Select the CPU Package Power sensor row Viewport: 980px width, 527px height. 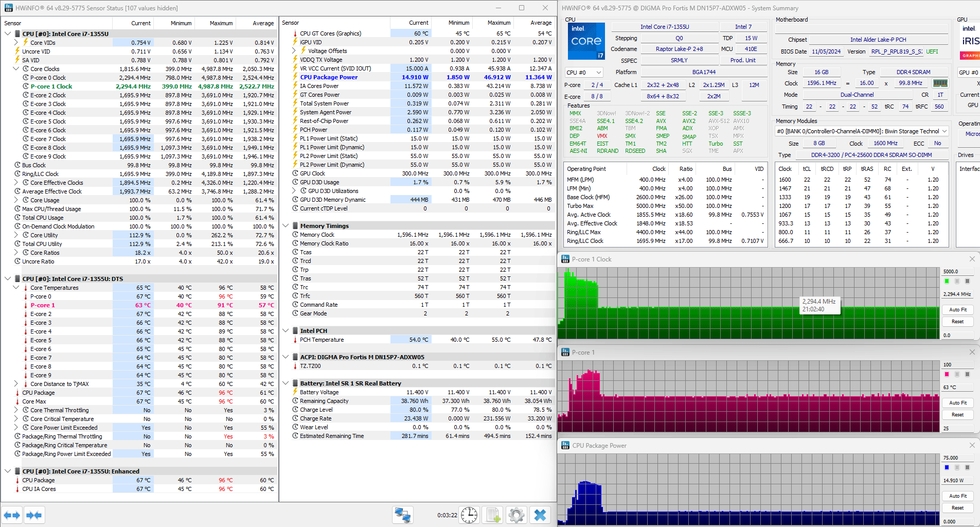417,77
